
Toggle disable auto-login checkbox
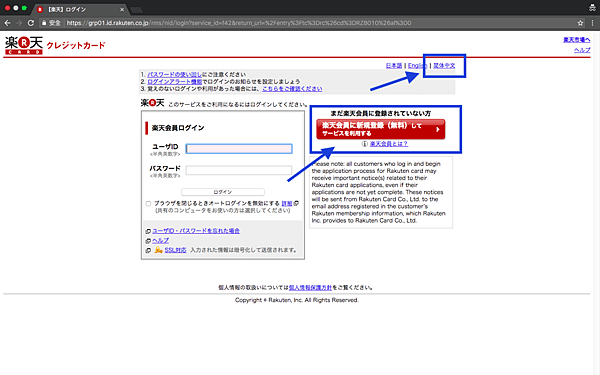click(148, 204)
